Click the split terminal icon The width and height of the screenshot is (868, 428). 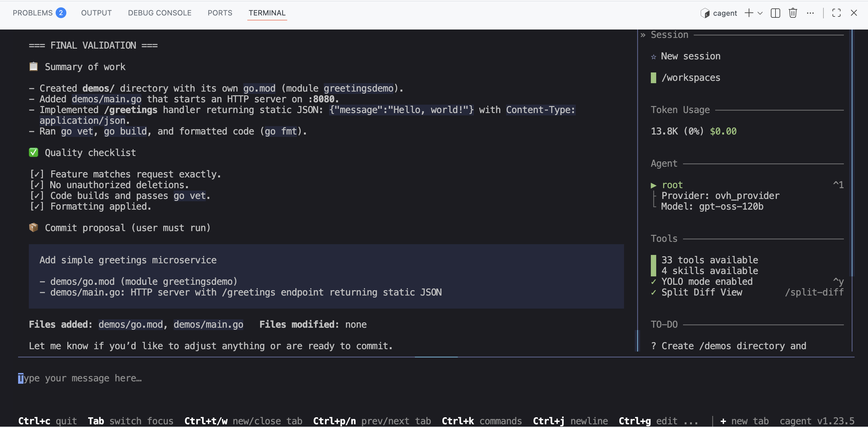point(775,13)
